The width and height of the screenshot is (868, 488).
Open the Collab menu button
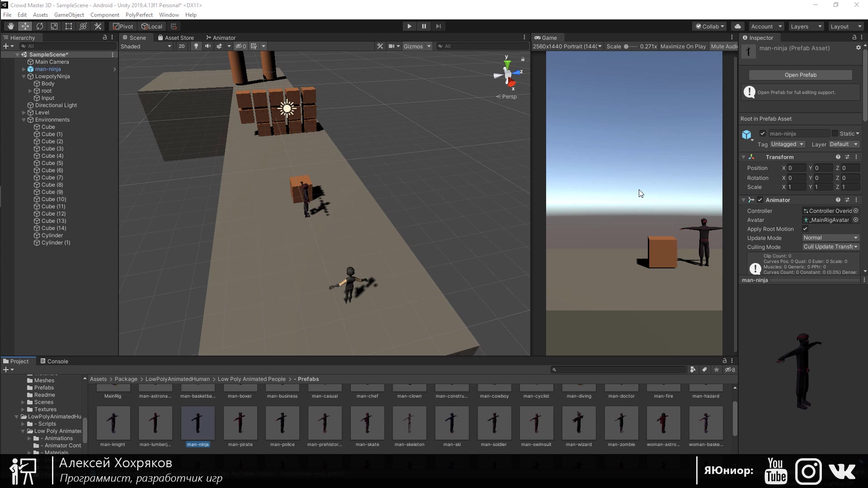click(x=710, y=26)
